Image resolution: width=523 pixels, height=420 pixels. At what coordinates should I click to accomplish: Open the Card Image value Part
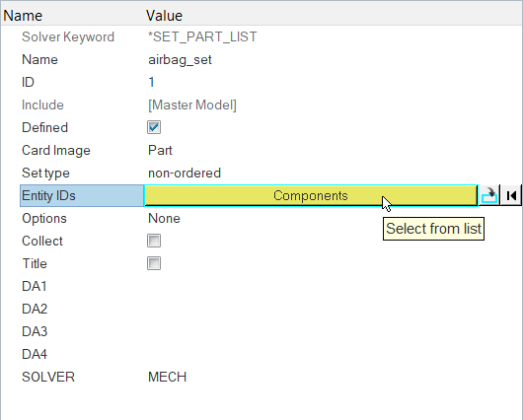[160, 150]
